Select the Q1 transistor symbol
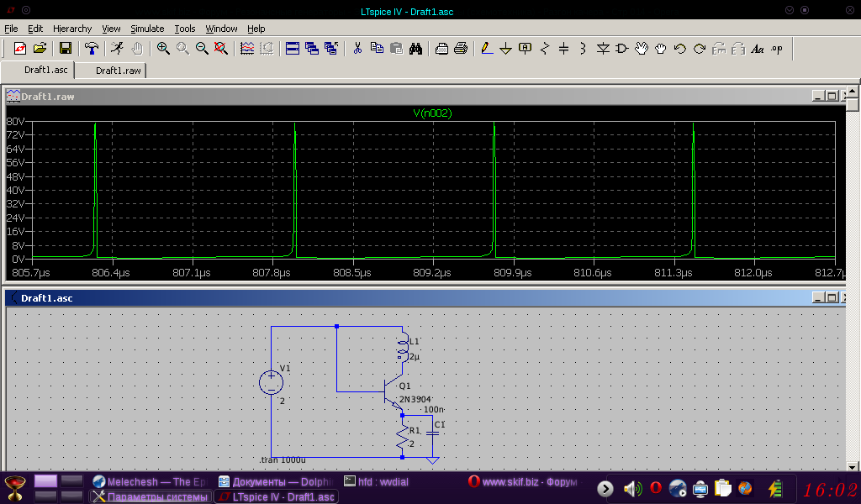The width and height of the screenshot is (861, 504). 394,393
